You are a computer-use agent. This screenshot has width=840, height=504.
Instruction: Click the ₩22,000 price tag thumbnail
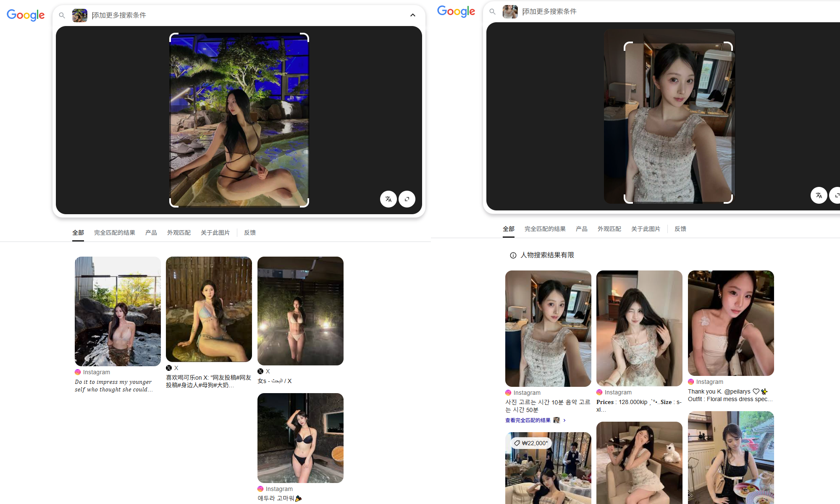(531, 443)
